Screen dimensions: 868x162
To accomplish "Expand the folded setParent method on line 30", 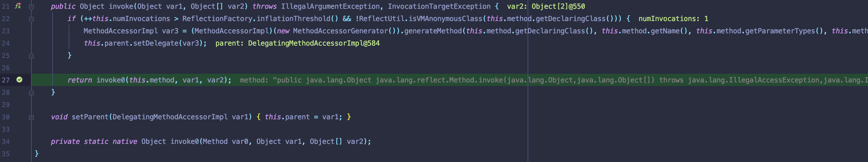I will tap(31, 117).
